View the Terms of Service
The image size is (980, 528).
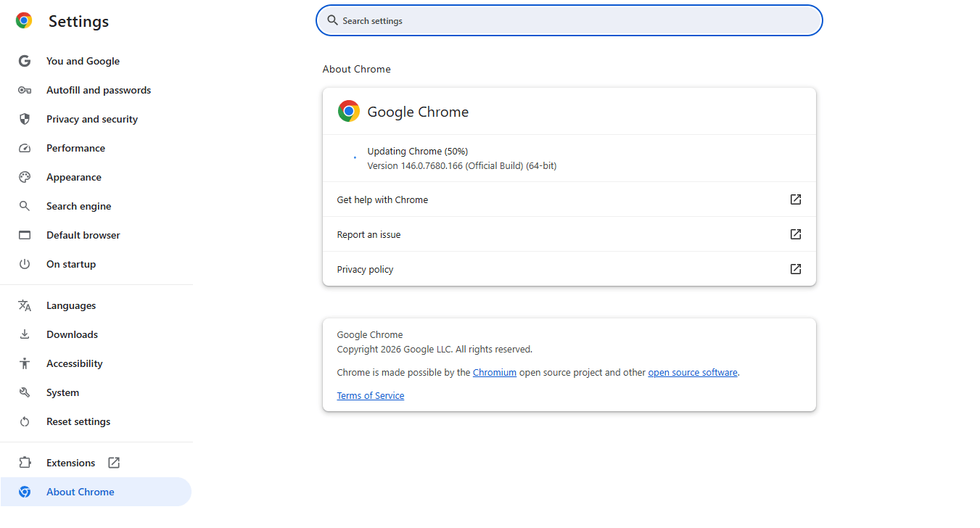(370, 395)
